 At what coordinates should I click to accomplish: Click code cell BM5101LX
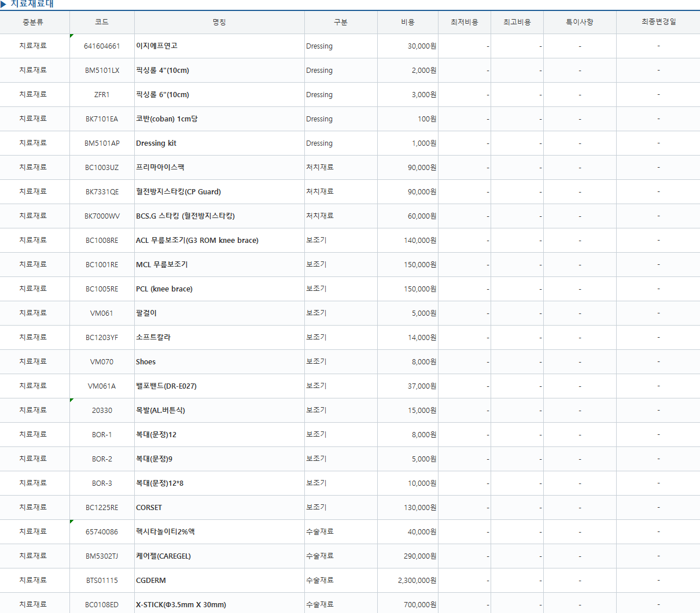click(x=102, y=71)
